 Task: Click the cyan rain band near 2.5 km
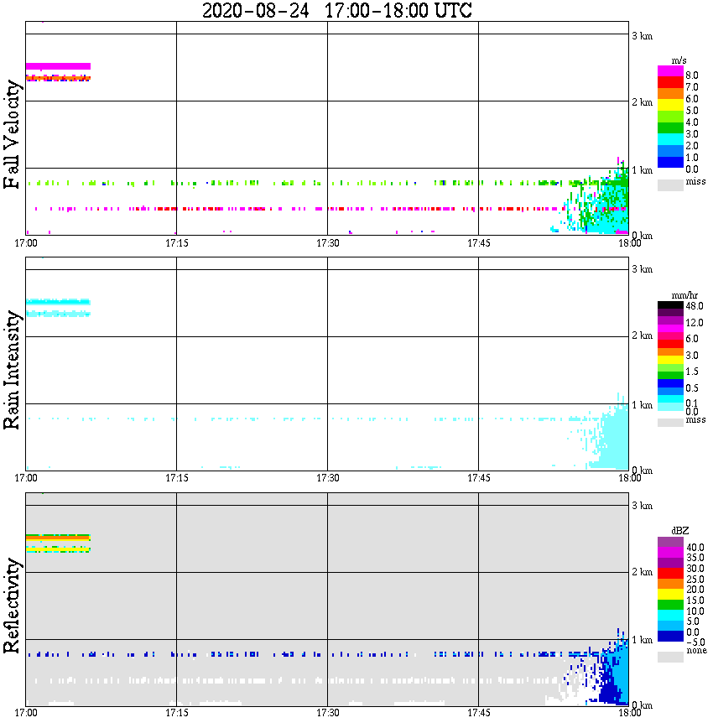coord(58,302)
